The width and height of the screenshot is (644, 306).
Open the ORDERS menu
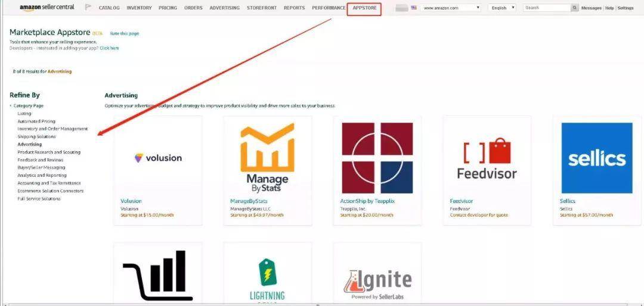[x=193, y=8]
